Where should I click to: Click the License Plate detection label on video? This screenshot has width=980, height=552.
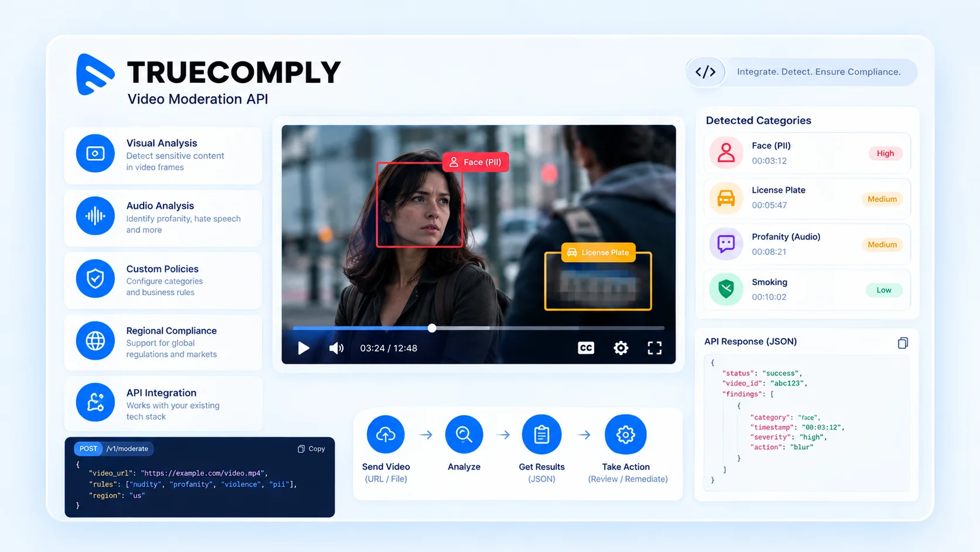(x=598, y=252)
